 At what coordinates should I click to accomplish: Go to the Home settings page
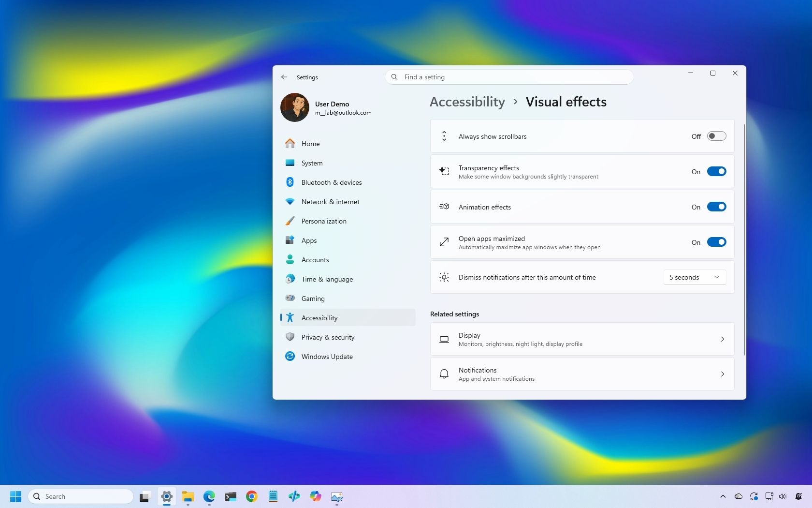point(348,144)
